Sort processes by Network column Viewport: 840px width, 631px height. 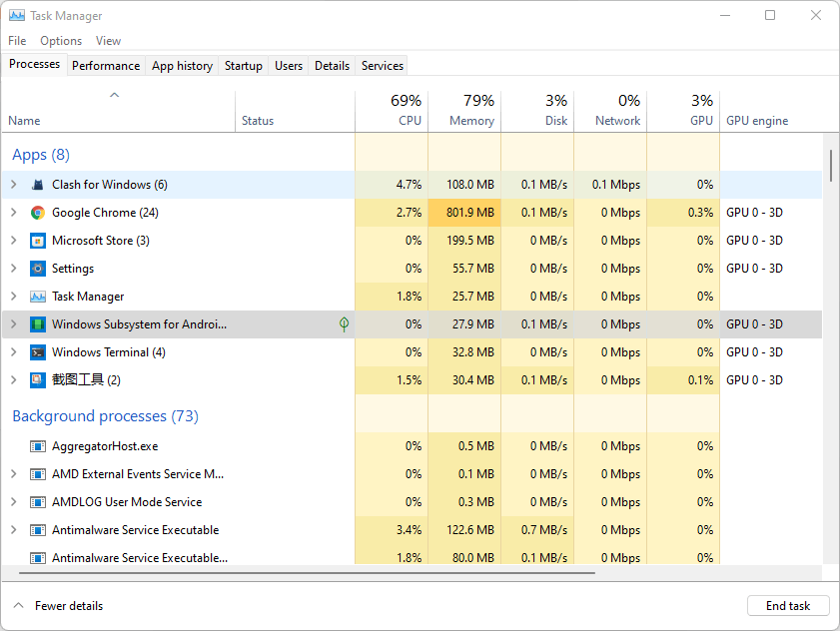tap(610, 112)
